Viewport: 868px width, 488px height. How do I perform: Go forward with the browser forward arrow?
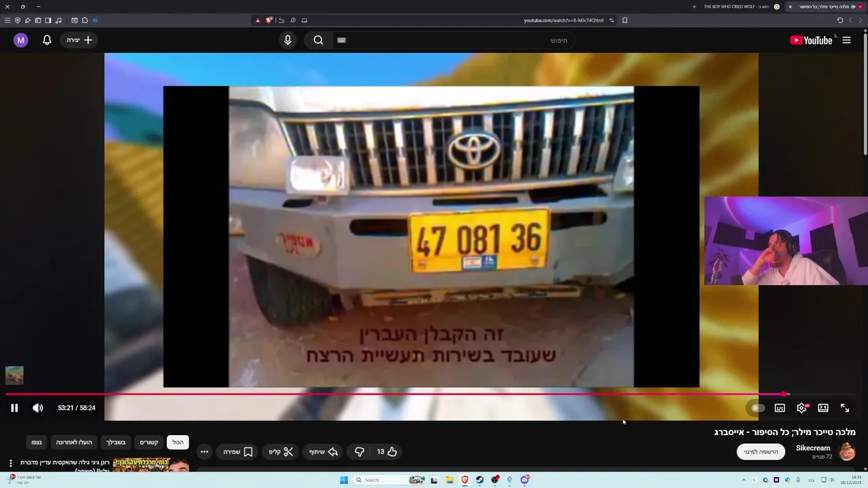pos(850,20)
